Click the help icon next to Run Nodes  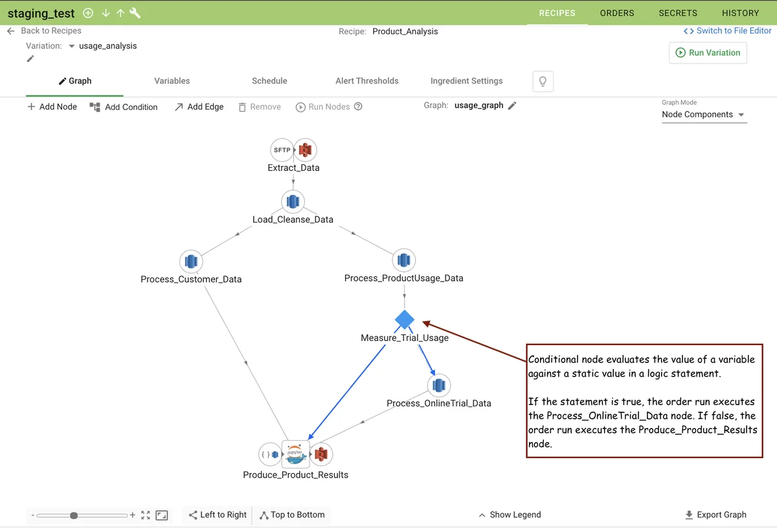358,107
